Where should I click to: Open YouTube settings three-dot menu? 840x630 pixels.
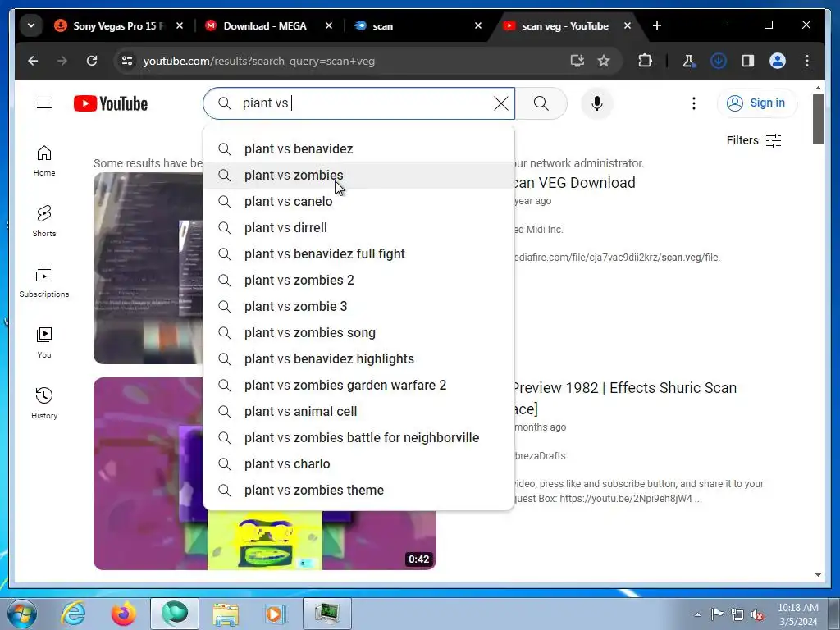click(x=694, y=103)
